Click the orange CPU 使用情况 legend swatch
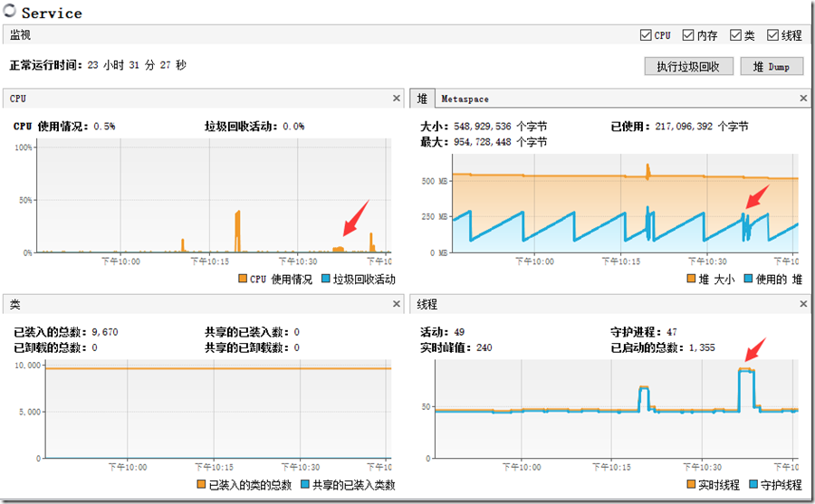Viewport: 815px width, 504px height. coord(242,279)
